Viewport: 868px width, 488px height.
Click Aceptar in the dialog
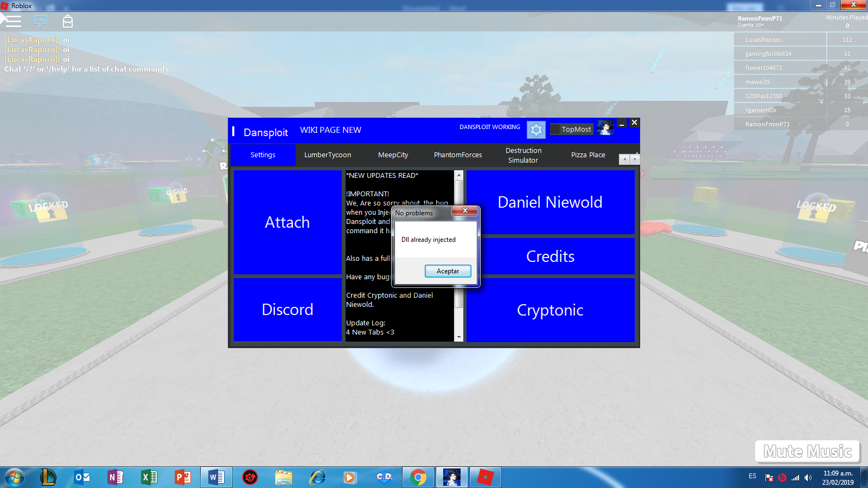pos(448,271)
